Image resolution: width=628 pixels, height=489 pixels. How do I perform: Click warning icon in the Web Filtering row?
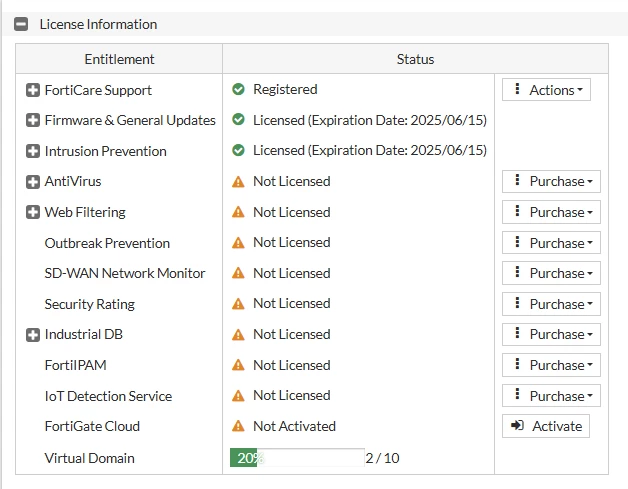point(238,212)
